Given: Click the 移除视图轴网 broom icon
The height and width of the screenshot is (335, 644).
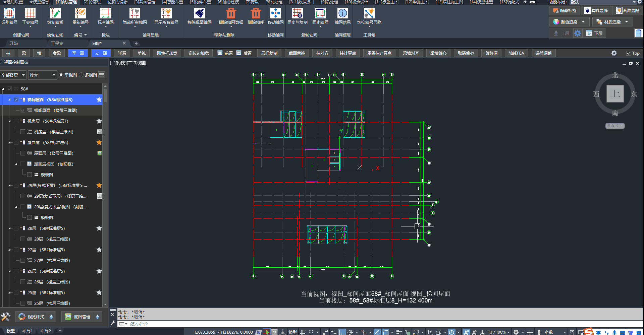Looking at the screenshot, I should point(199,13).
